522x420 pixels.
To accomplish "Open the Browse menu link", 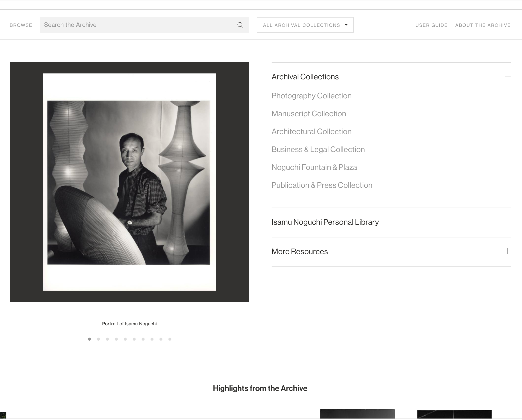I will point(21,25).
